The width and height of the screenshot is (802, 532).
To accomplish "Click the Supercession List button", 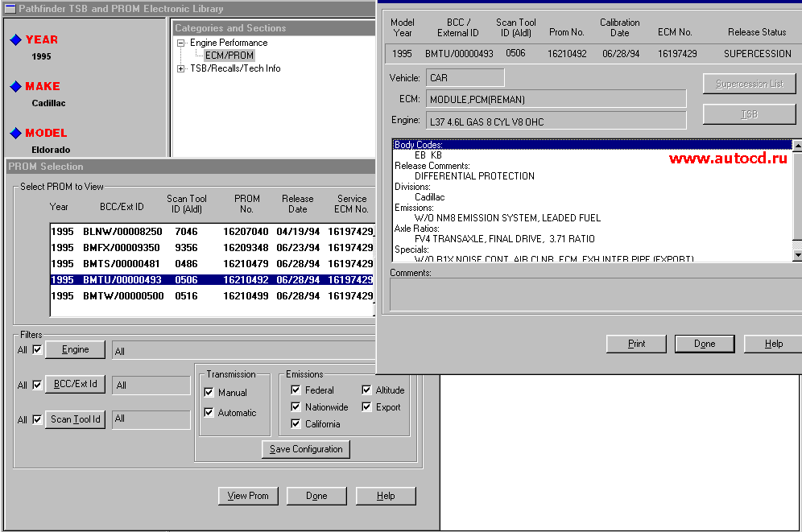I will coord(750,84).
